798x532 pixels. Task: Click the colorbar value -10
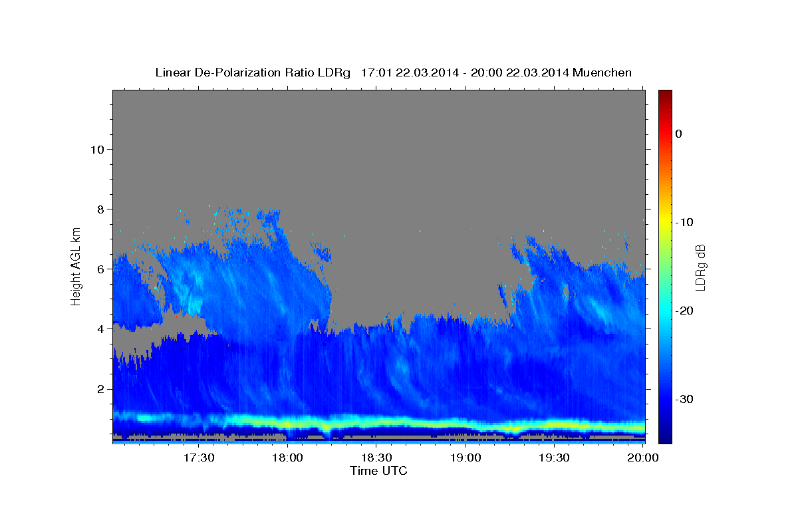click(x=685, y=222)
